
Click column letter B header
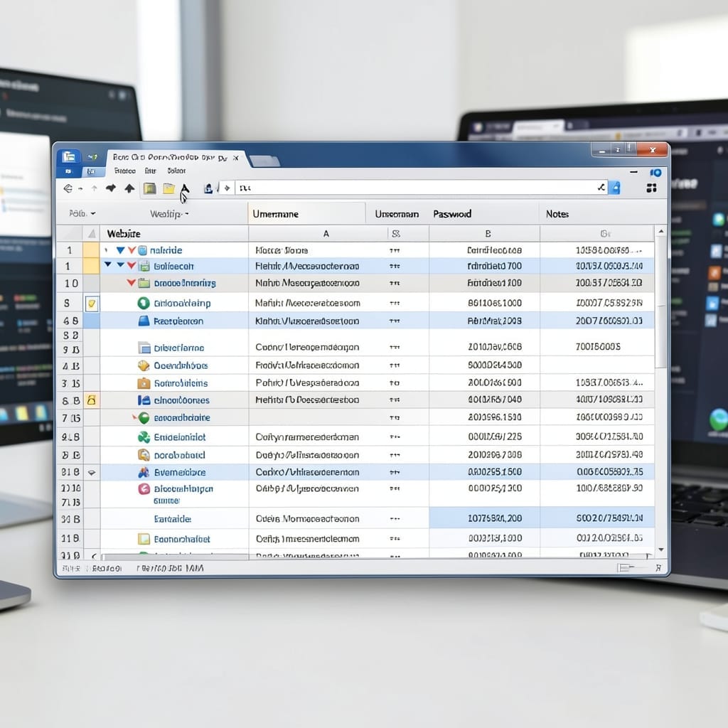pyautogui.click(x=488, y=233)
